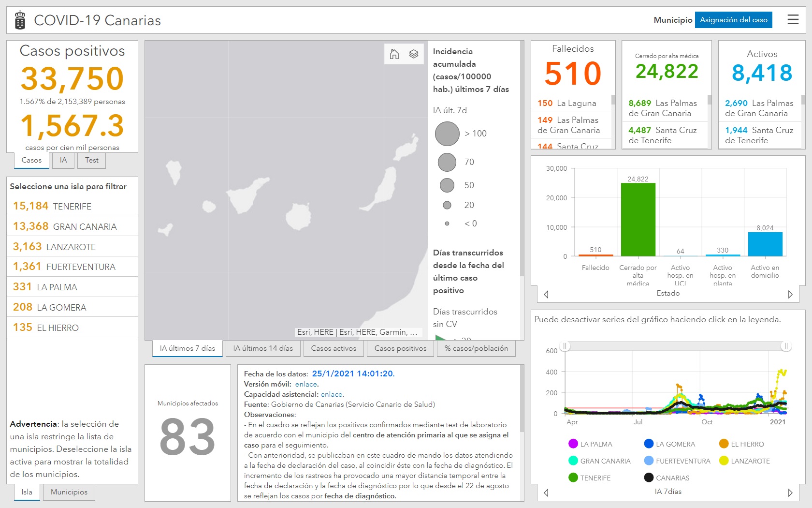The width and height of the screenshot is (812, 508).
Task: Click the map home extent icon
Action: click(394, 54)
